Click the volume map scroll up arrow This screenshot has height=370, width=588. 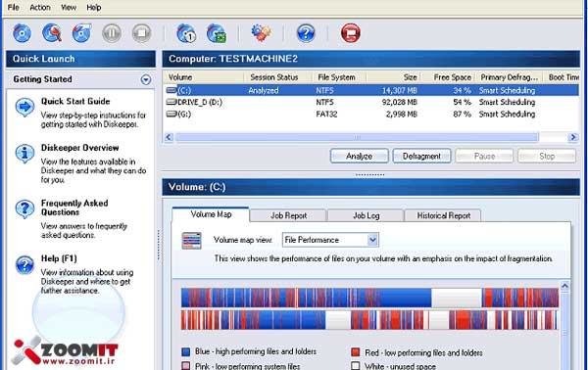click(564, 287)
